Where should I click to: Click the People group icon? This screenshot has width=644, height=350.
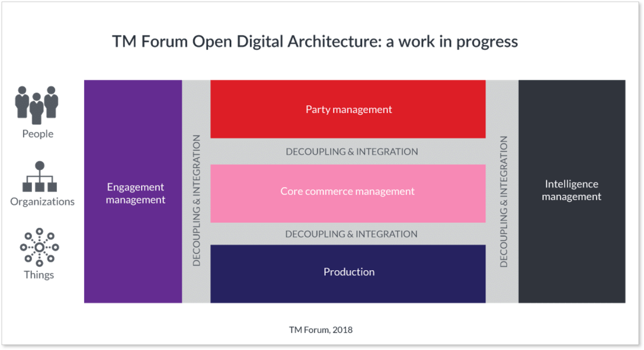36,105
